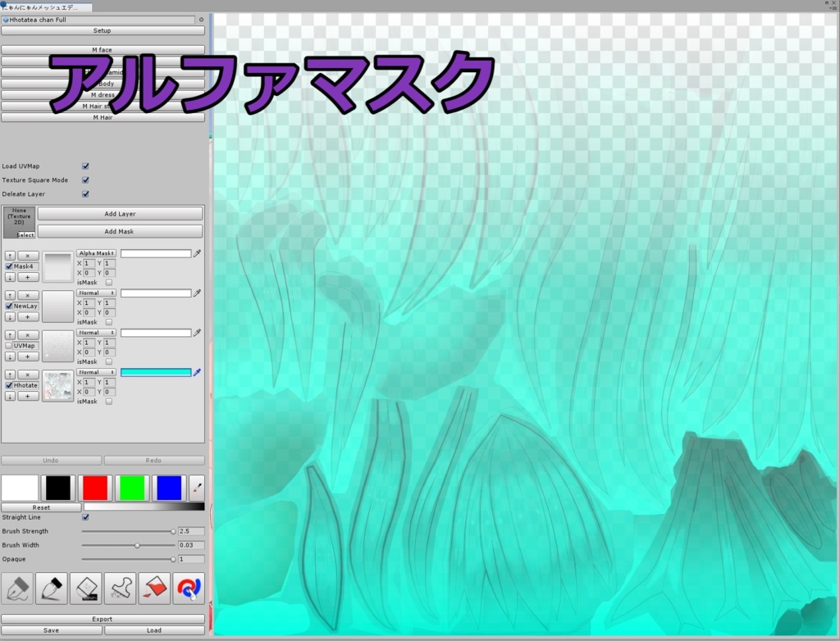840x641 pixels.
Task: Click the eyedropper beside the Mask4 color field
Action: click(195, 253)
